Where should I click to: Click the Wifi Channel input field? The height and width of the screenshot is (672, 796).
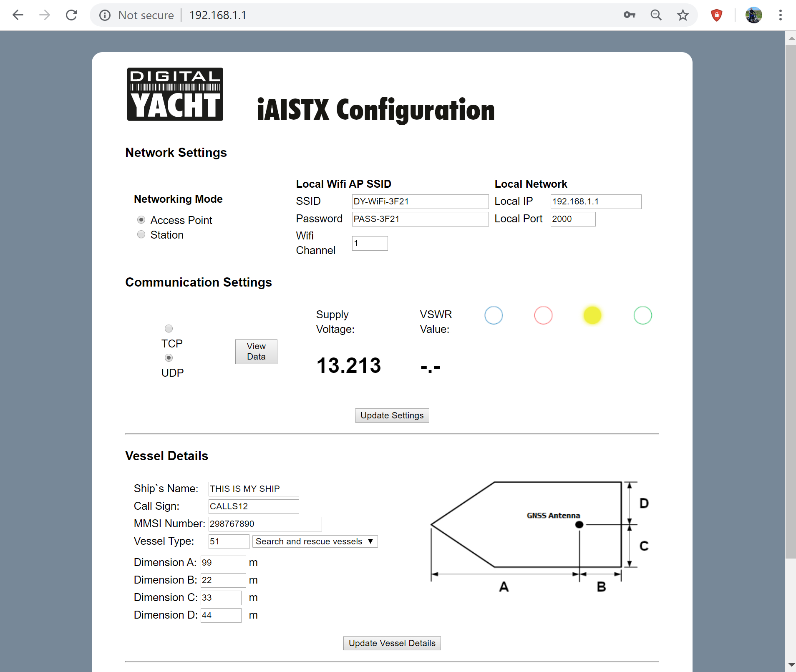click(370, 243)
